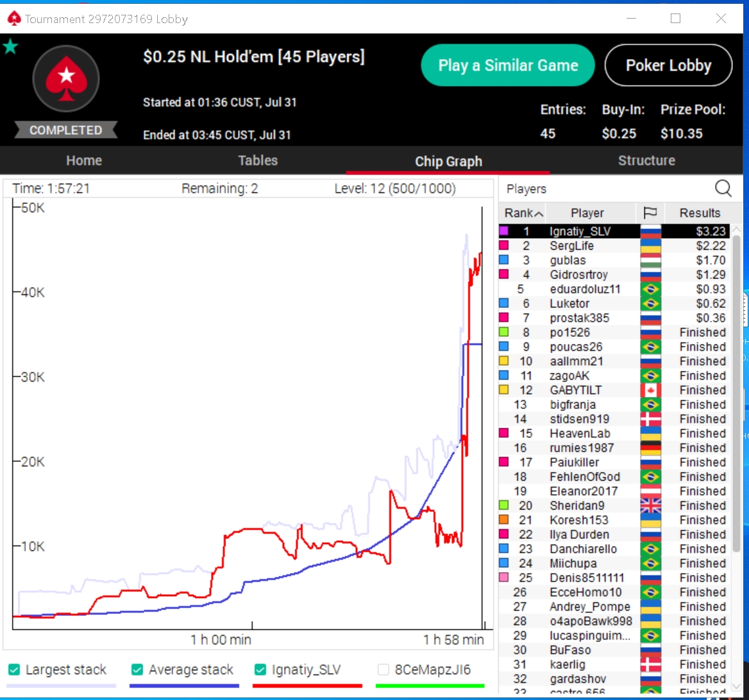
Task: Click the flag next to HeavenLab
Action: (651, 433)
